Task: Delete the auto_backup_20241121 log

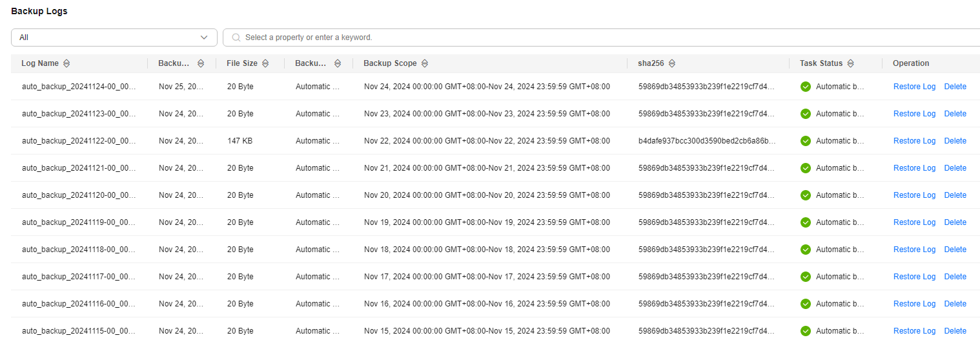Action: click(x=955, y=168)
